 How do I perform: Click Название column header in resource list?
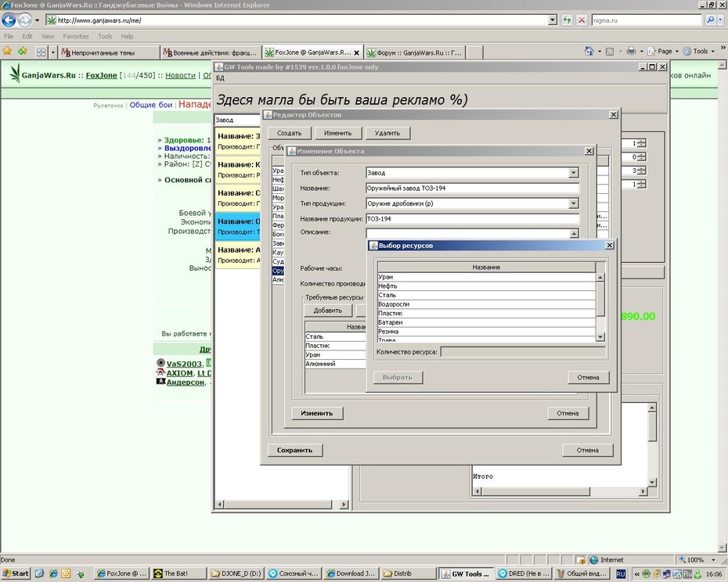(x=487, y=268)
